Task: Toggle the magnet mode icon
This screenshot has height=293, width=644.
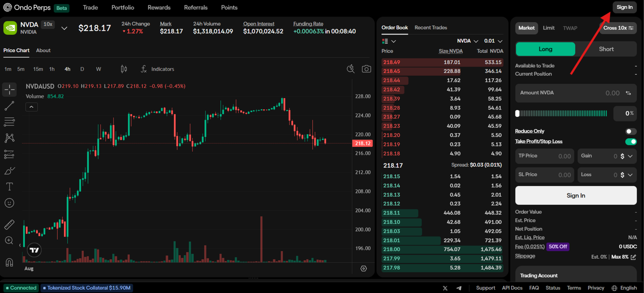Action: pyautogui.click(x=9, y=262)
